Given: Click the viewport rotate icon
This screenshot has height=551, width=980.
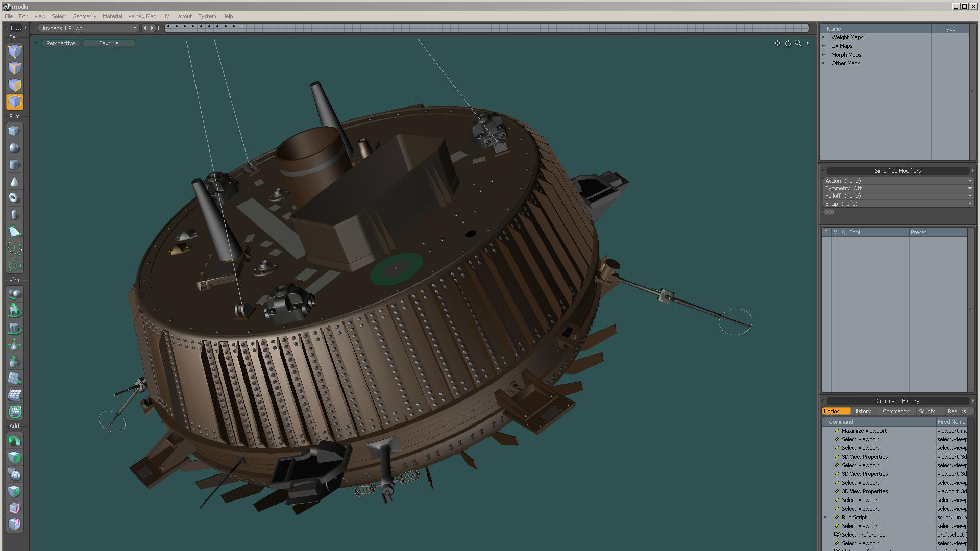Looking at the screenshot, I should coord(788,43).
